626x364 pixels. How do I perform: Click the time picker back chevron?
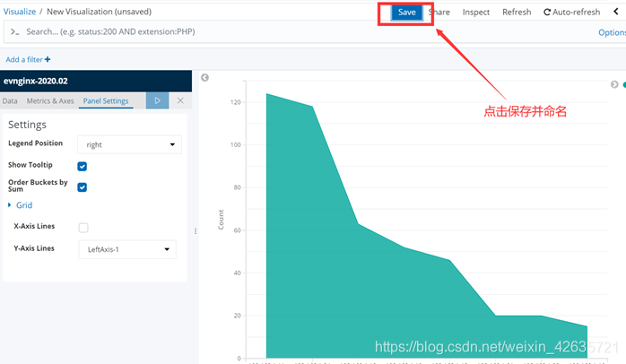616,12
